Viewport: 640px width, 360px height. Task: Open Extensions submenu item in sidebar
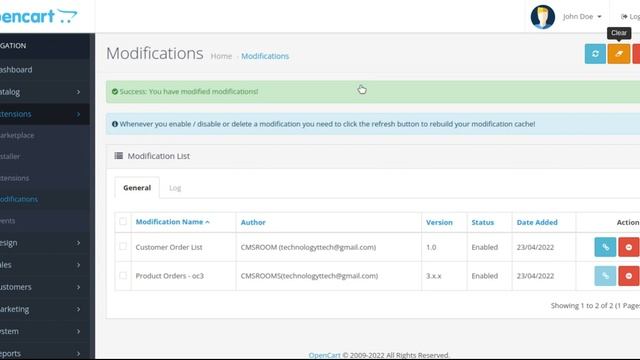click(x=45, y=178)
